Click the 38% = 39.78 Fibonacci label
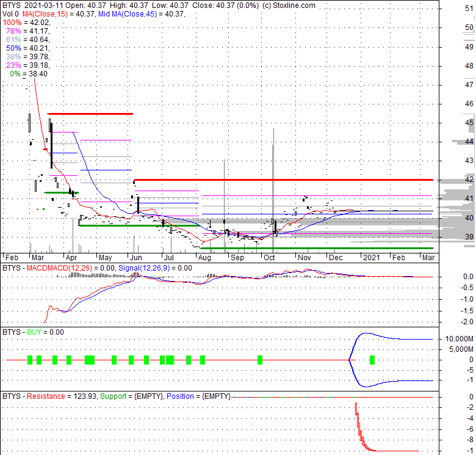476x455 pixels. [x=27, y=57]
